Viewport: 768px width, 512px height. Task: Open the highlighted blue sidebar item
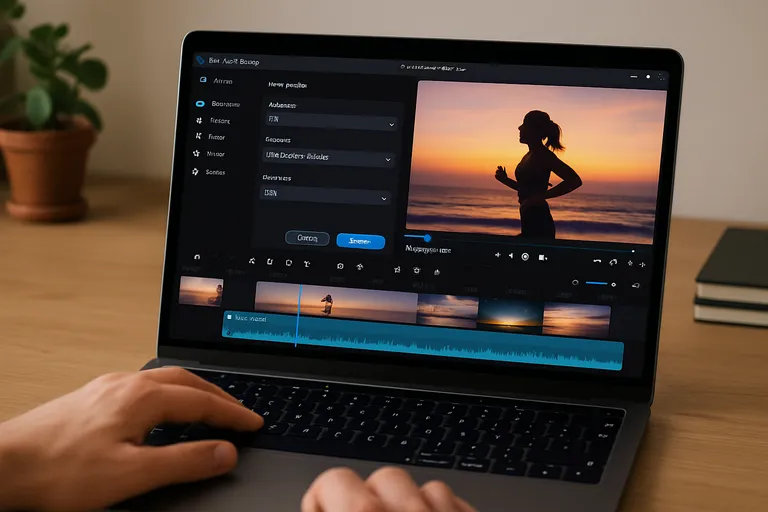(199, 104)
